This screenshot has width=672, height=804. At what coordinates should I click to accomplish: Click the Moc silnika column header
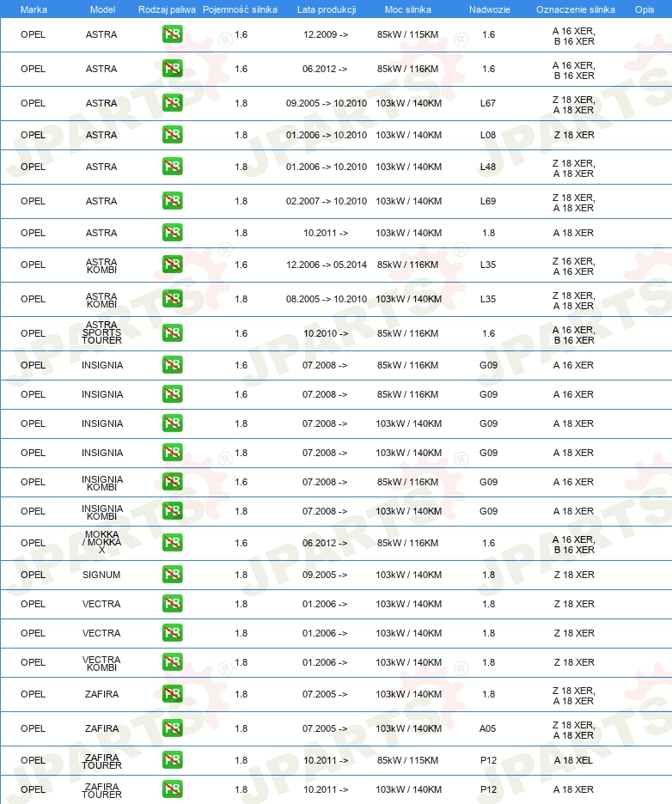(x=408, y=9)
